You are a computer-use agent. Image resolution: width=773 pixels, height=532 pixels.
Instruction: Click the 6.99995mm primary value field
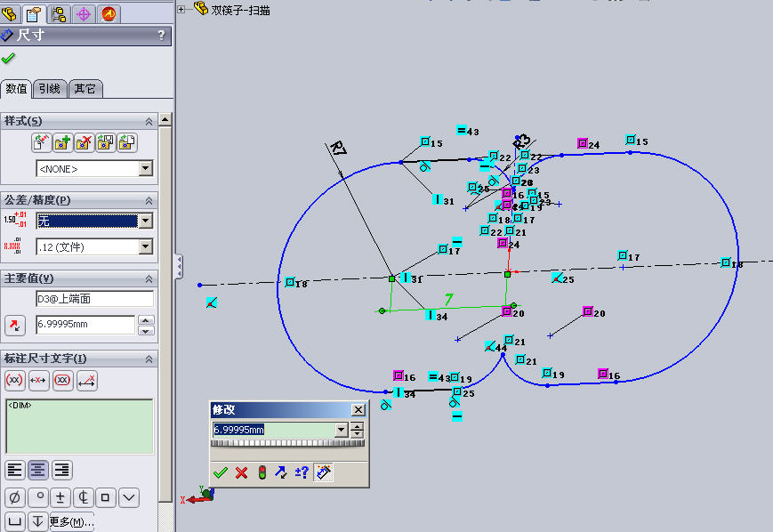click(85, 325)
